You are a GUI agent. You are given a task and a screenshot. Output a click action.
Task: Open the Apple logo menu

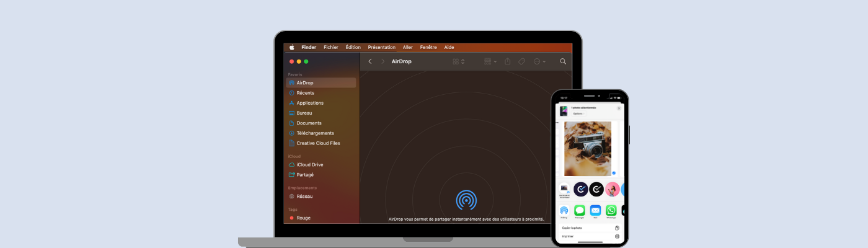tap(292, 47)
